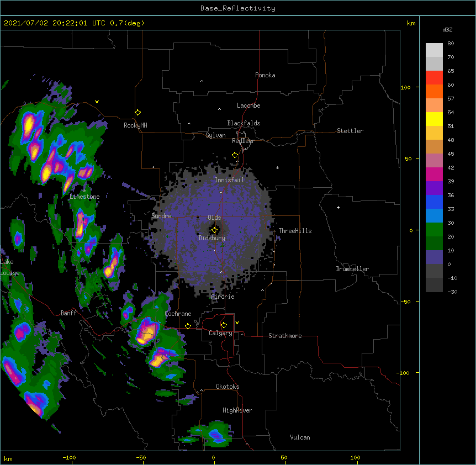Select the Drumheller label
Image resolution: width=476 pixels, height=465 pixels.
[x=352, y=269]
